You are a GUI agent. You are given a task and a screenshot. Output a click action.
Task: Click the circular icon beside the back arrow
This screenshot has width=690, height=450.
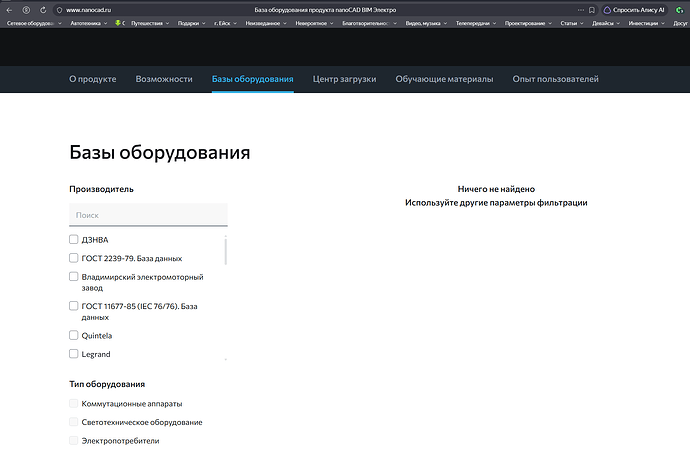coord(26,10)
